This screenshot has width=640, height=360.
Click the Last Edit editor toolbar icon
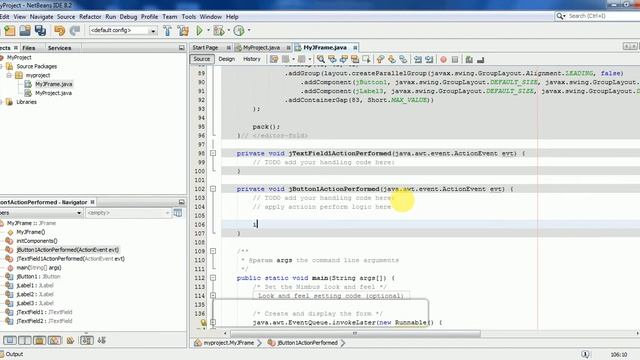coord(274,60)
